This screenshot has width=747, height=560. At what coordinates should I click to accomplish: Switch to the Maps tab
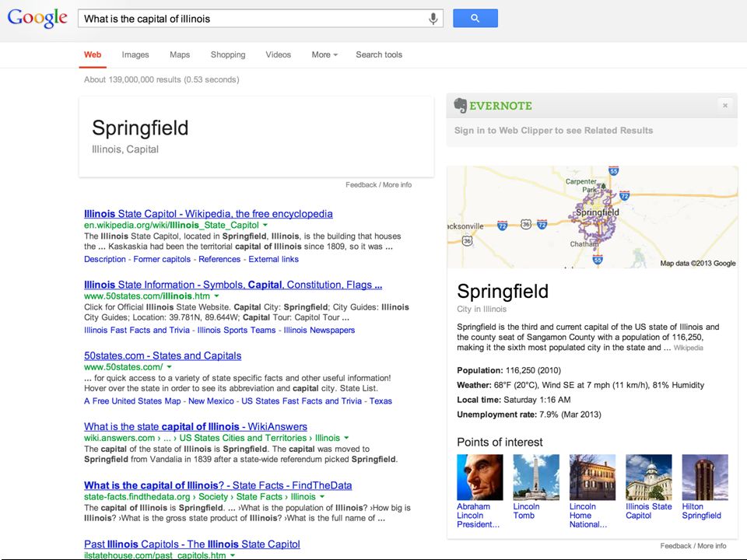point(180,54)
